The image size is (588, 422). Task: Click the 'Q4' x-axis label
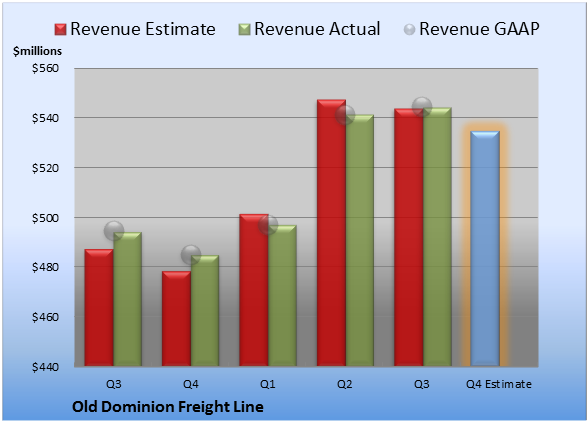pos(190,384)
